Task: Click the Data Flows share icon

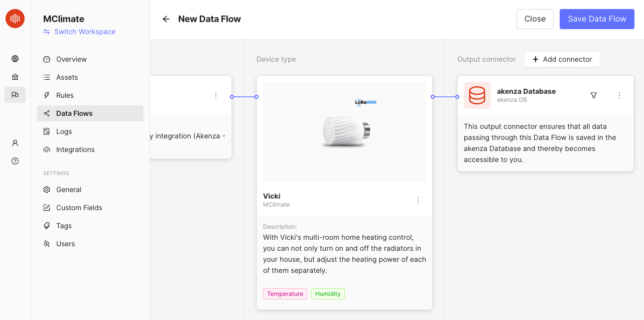Action: pyautogui.click(x=47, y=113)
